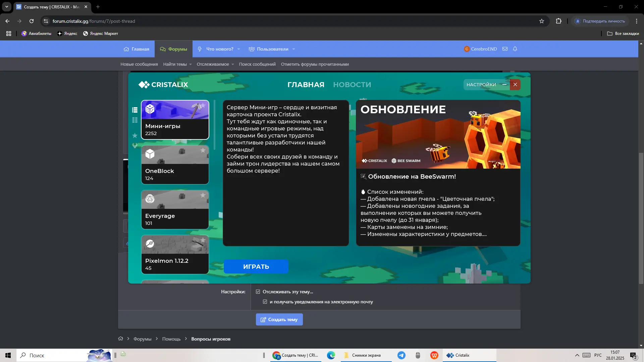The image size is (644, 362).
Task: Toggle email notification checkbox
Action: coord(265,302)
